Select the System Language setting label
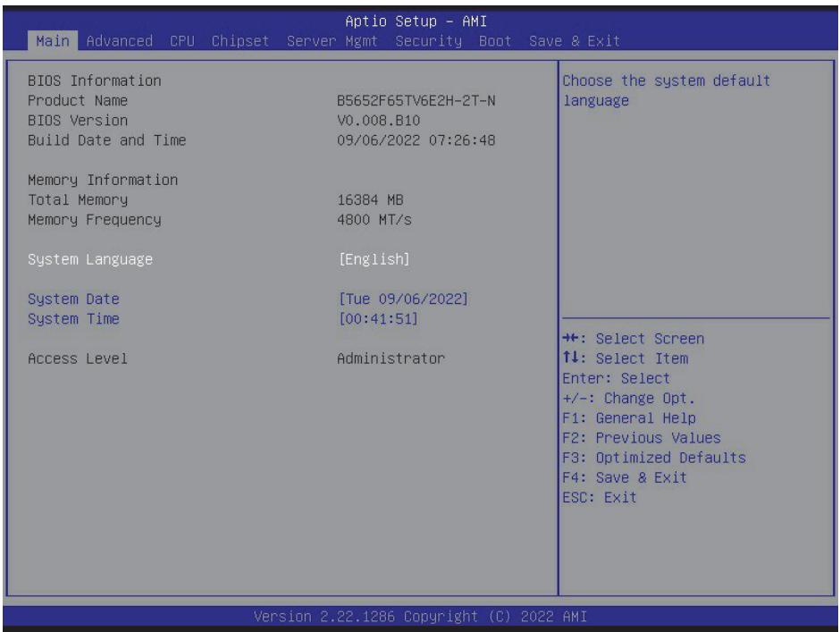The width and height of the screenshot is (840, 632). click(x=90, y=259)
